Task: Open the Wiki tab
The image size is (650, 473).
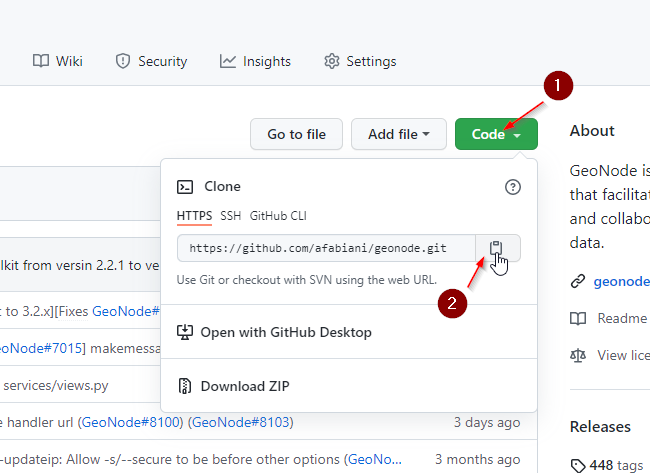Action: [58, 61]
